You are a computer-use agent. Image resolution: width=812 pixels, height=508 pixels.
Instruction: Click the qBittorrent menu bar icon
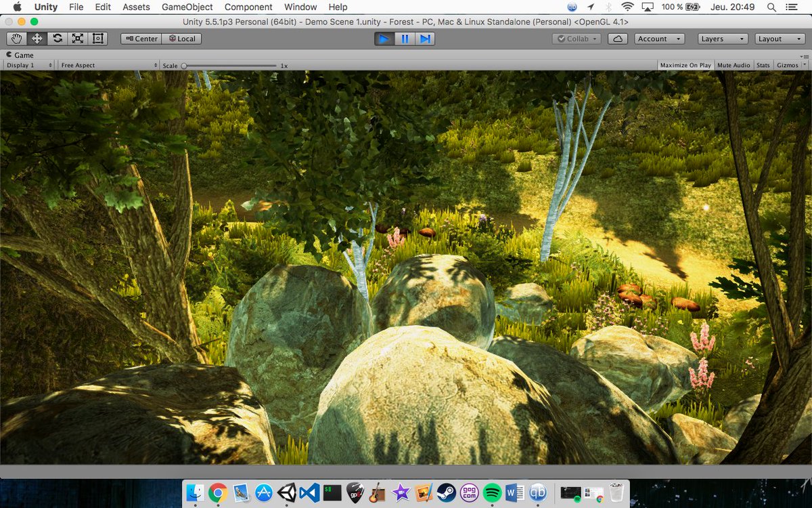click(x=572, y=7)
